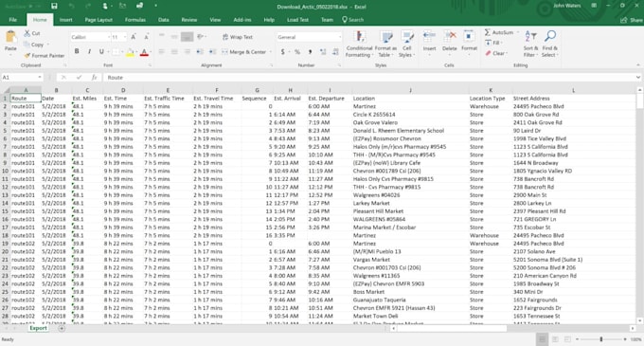Toggle Underline formatting

(101, 52)
